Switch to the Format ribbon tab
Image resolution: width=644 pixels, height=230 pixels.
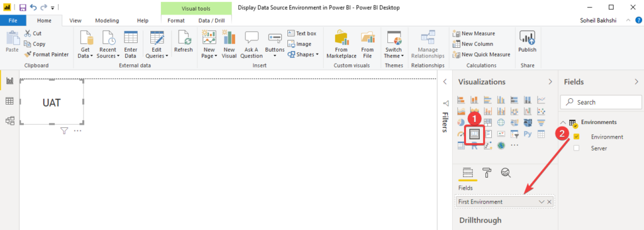tap(176, 21)
